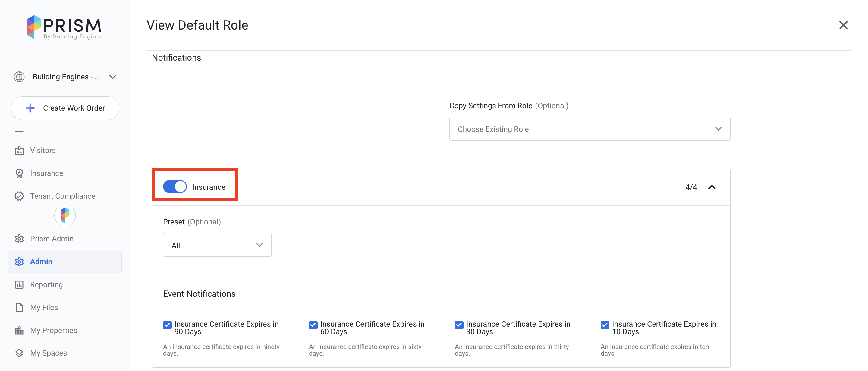
Task: Open the Choose Existing Role dropdown
Action: pyautogui.click(x=589, y=129)
